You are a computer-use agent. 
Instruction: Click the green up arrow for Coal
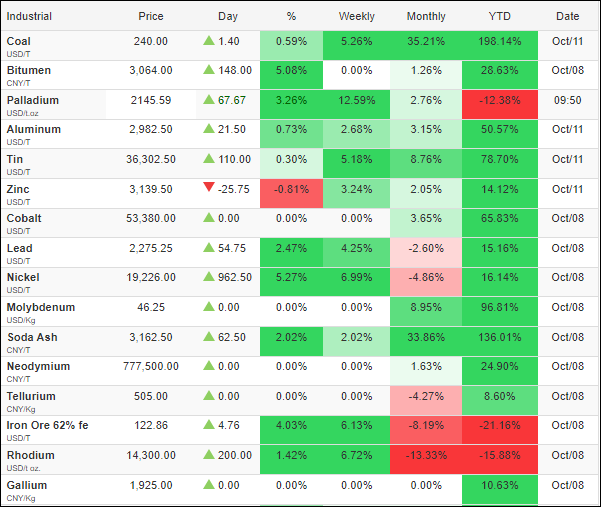coord(209,41)
